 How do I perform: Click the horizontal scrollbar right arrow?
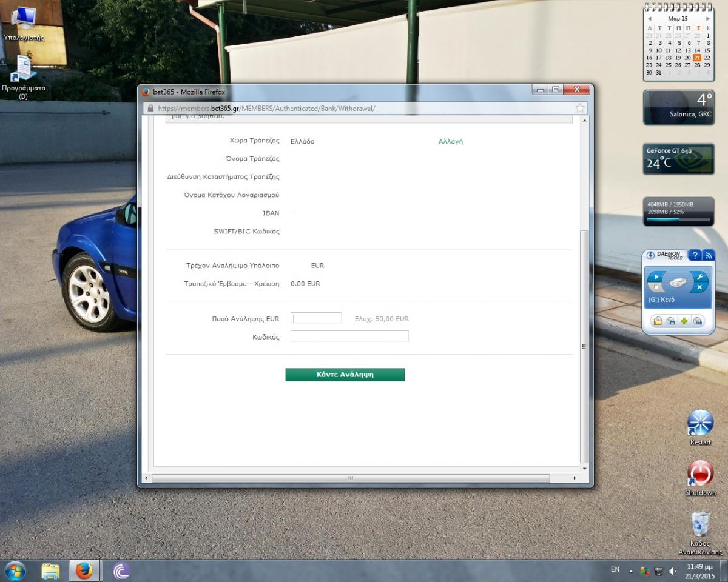coord(575,478)
